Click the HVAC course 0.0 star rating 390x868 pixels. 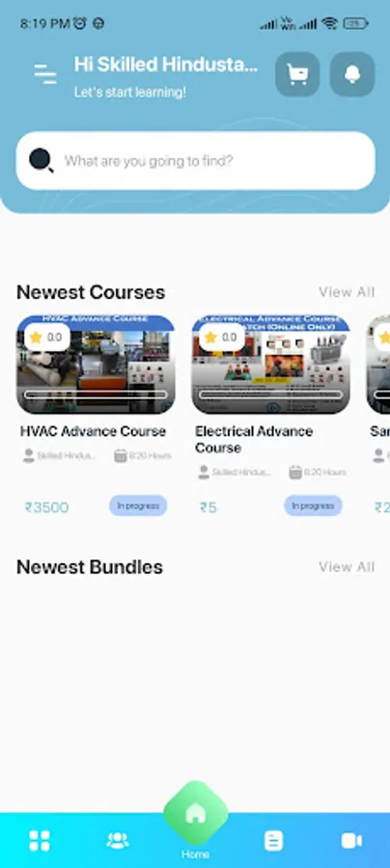click(x=47, y=338)
